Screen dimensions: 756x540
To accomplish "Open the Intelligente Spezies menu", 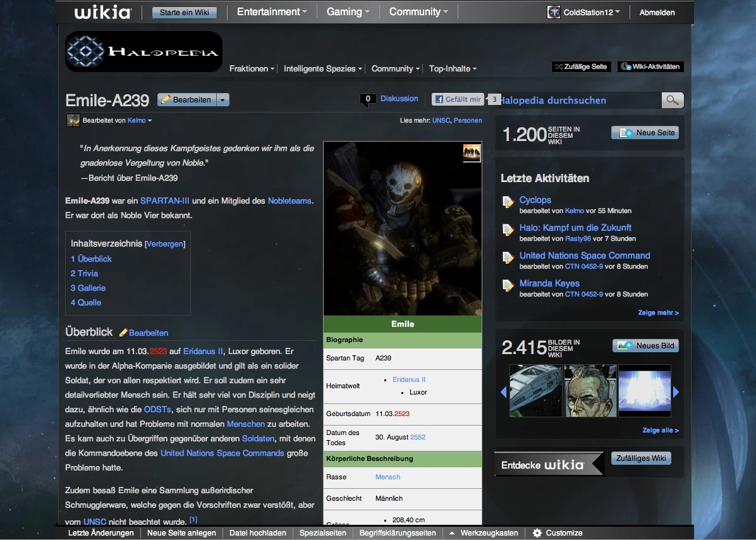I will [322, 68].
